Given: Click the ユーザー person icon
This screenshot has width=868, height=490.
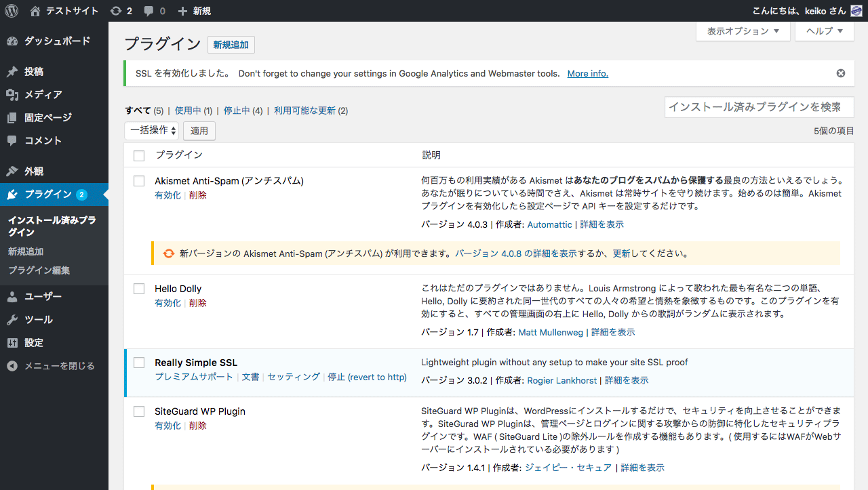Looking at the screenshot, I should 12,296.
